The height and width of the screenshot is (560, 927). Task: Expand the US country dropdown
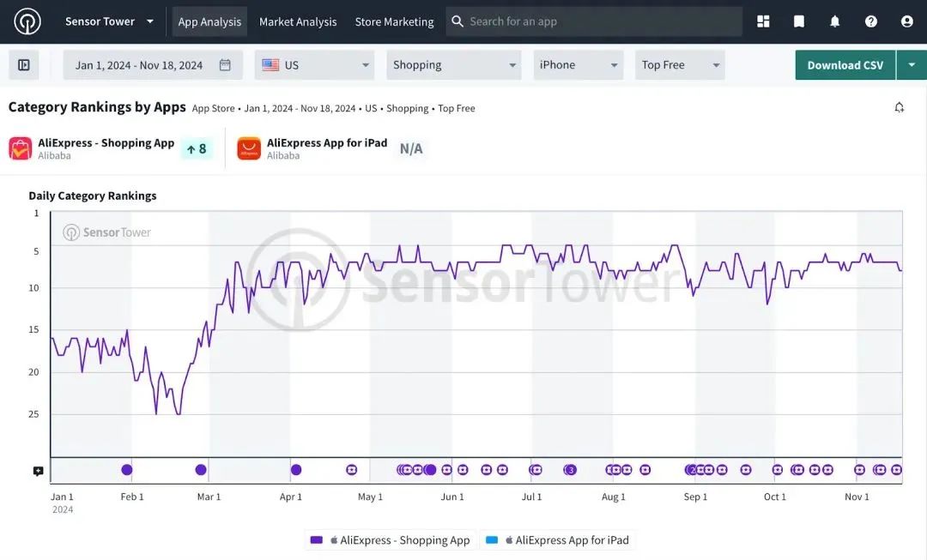315,65
